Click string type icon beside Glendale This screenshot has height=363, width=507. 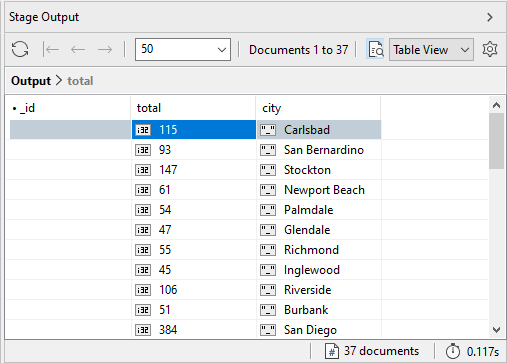[268, 230]
